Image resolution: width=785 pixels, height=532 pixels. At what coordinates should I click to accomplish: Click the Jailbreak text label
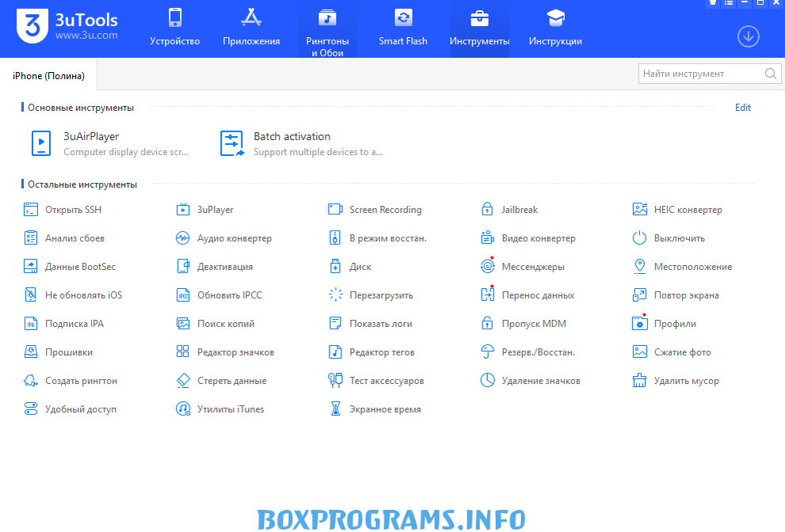[x=520, y=210]
